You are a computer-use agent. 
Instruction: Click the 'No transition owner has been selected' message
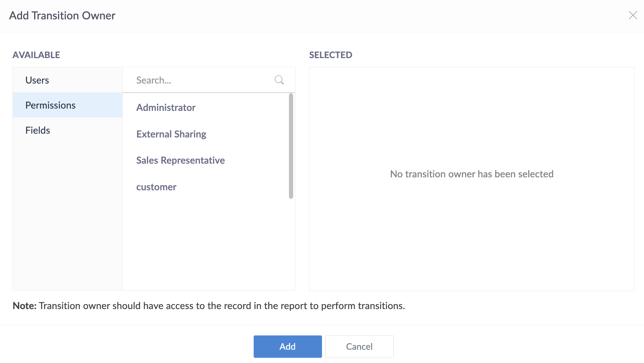click(472, 174)
